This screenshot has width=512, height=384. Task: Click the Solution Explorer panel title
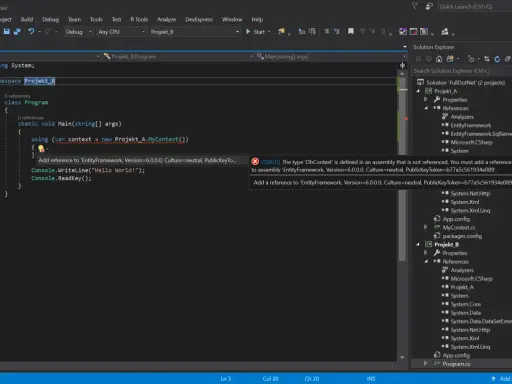[434, 47]
